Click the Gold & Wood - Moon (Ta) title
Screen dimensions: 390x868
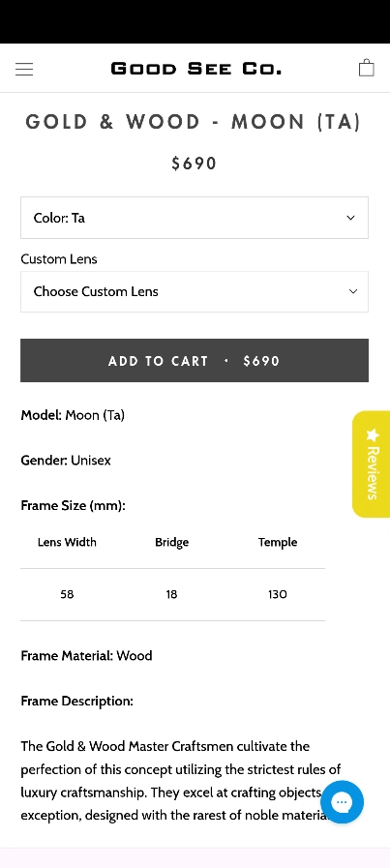(x=194, y=122)
